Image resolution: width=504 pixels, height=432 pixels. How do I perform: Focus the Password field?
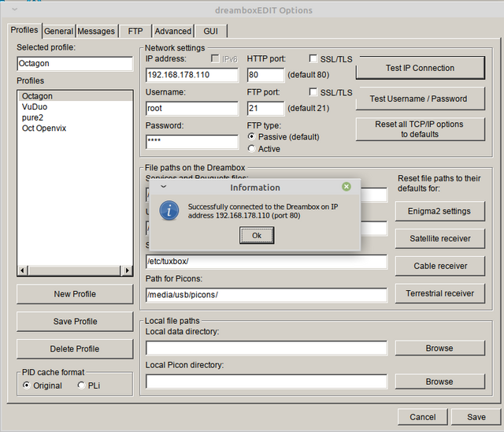tap(192, 142)
